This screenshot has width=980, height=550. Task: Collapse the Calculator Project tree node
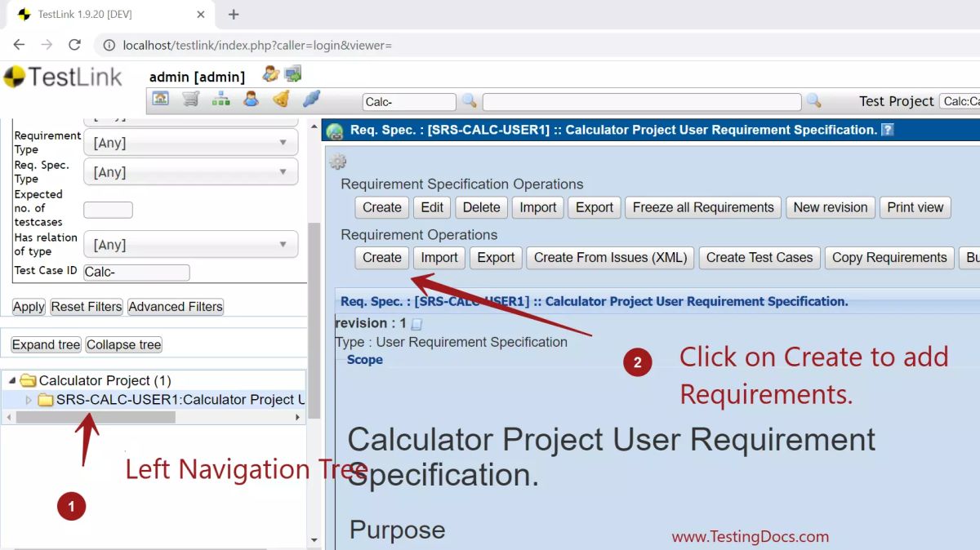coord(11,380)
